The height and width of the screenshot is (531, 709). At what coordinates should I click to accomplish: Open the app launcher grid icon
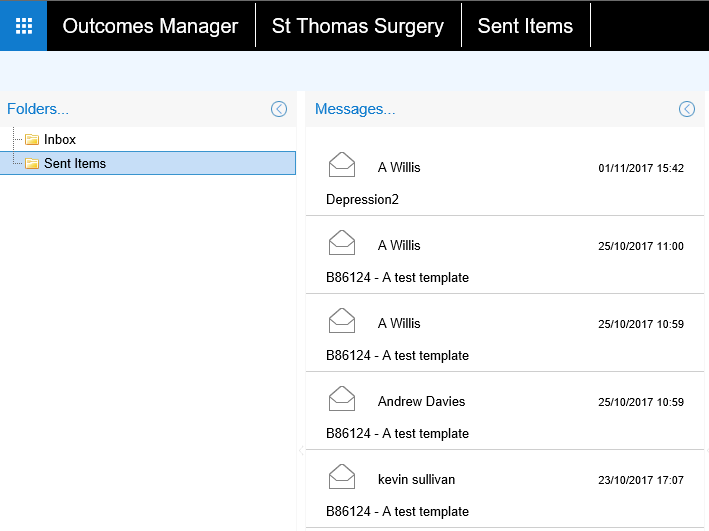[x=24, y=26]
